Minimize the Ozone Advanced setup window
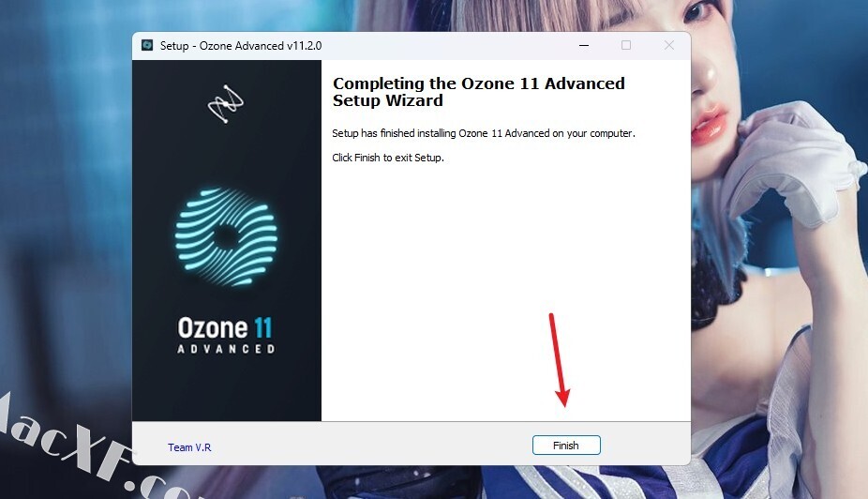The width and height of the screenshot is (868, 499). [x=583, y=45]
